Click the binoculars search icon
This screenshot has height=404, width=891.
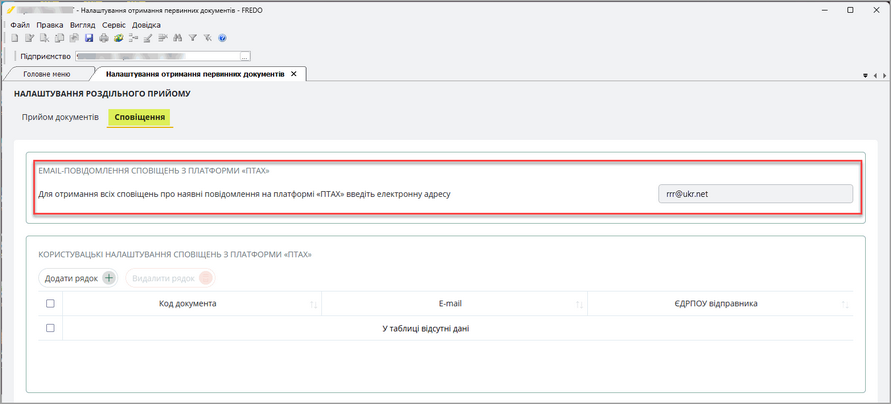[x=178, y=38]
